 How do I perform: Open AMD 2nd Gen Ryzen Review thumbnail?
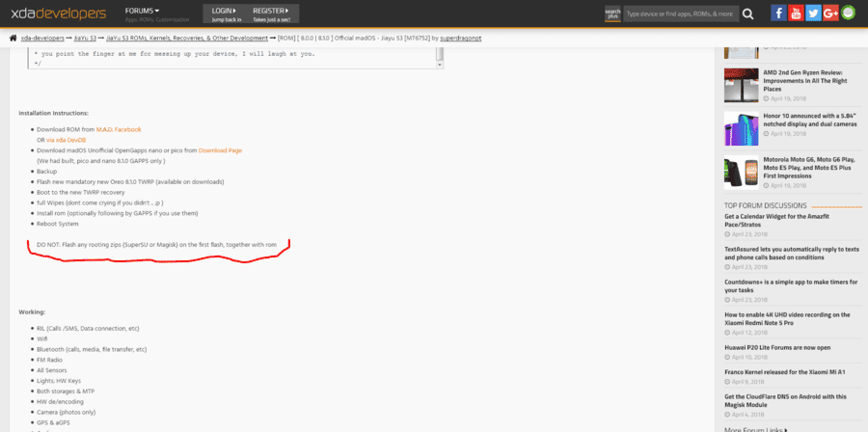pos(742,85)
